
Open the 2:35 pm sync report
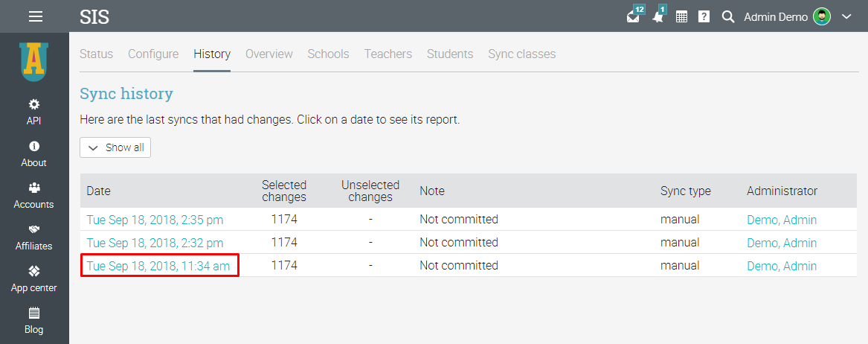[x=155, y=220]
